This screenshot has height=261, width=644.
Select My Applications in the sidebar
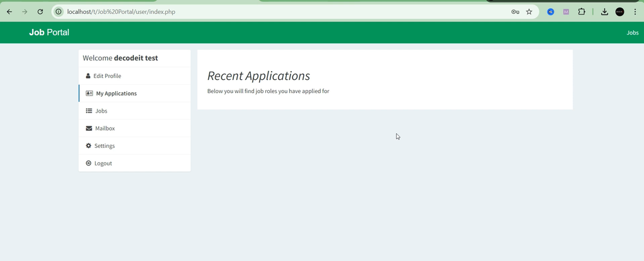click(135, 93)
